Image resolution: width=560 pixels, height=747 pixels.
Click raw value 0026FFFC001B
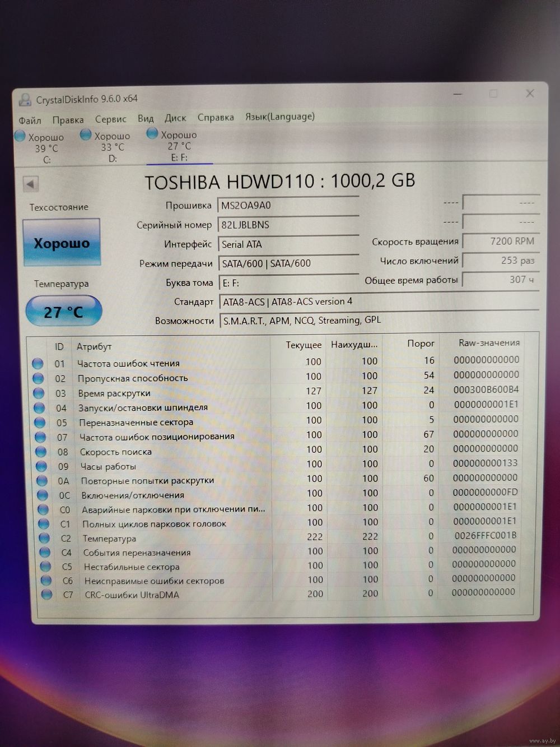click(x=486, y=536)
